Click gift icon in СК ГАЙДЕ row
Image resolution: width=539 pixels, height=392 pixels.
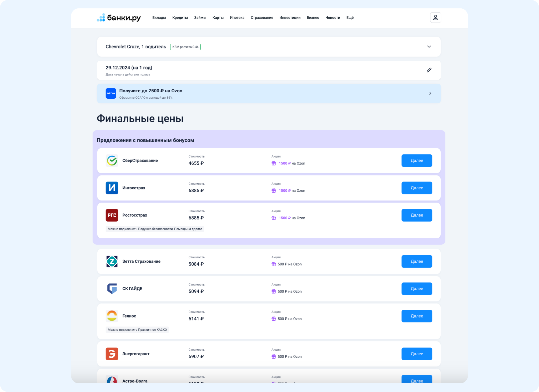(274, 292)
